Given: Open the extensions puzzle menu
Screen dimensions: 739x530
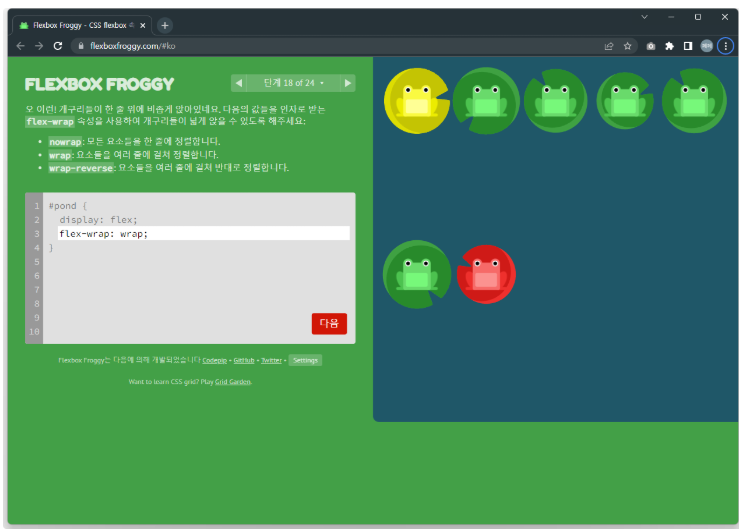Looking at the screenshot, I should [669, 46].
